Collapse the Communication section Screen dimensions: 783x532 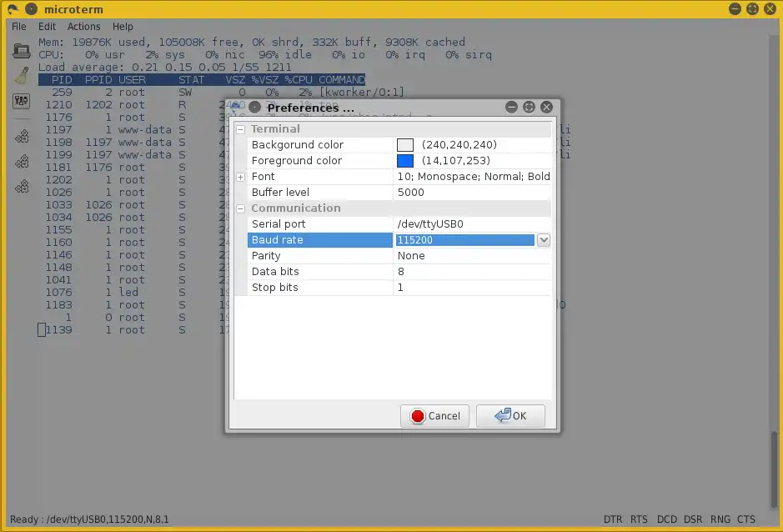[x=241, y=208]
